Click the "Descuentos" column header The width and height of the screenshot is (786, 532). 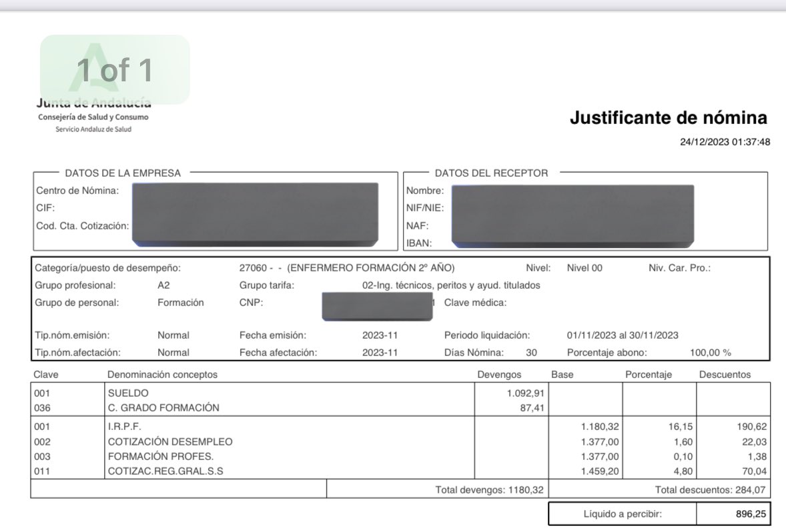tap(725, 375)
